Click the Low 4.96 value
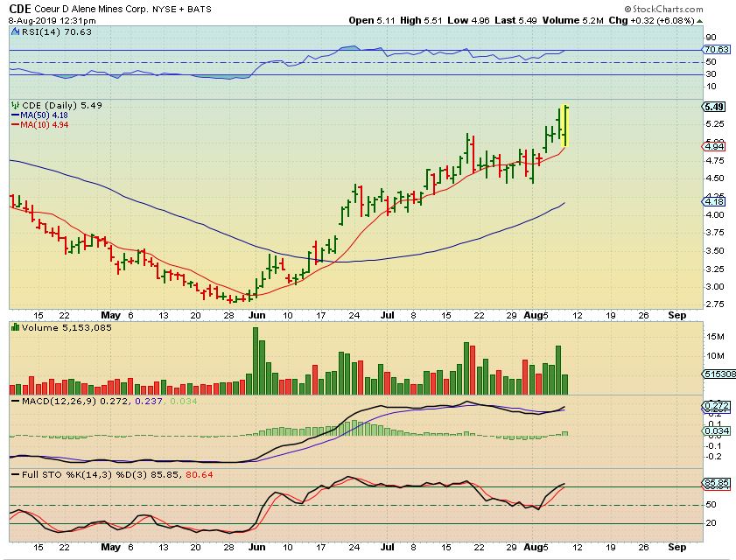736x560 pixels. pyautogui.click(x=468, y=20)
